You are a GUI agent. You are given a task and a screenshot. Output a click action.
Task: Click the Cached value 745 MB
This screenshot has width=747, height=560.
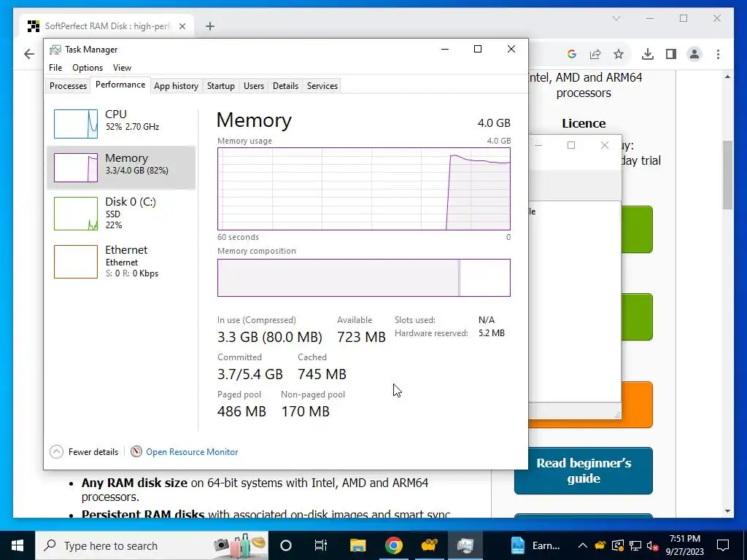[x=322, y=374]
